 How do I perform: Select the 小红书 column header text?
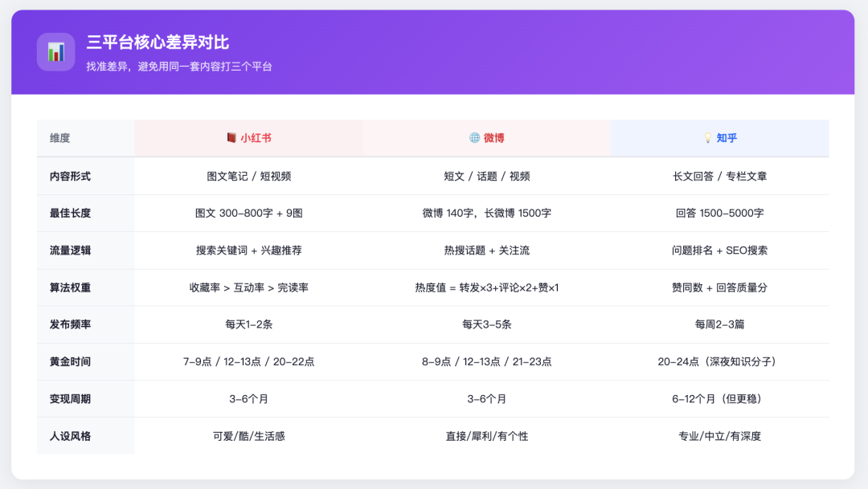point(256,138)
